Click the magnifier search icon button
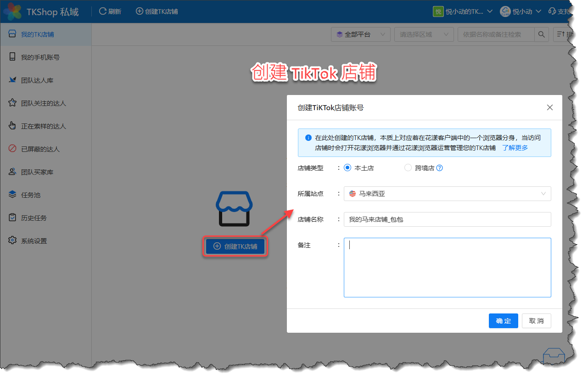588x380 pixels. click(x=542, y=34)
